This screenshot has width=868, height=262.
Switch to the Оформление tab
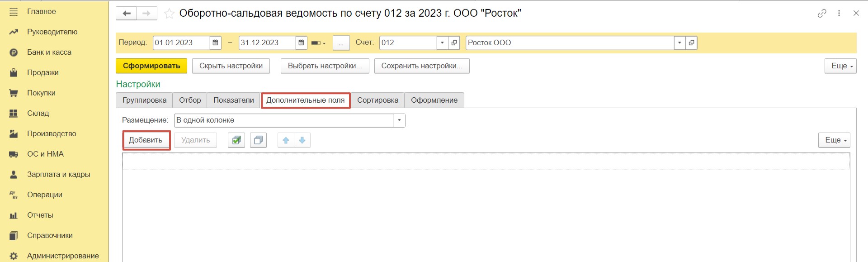pos(434,100)
